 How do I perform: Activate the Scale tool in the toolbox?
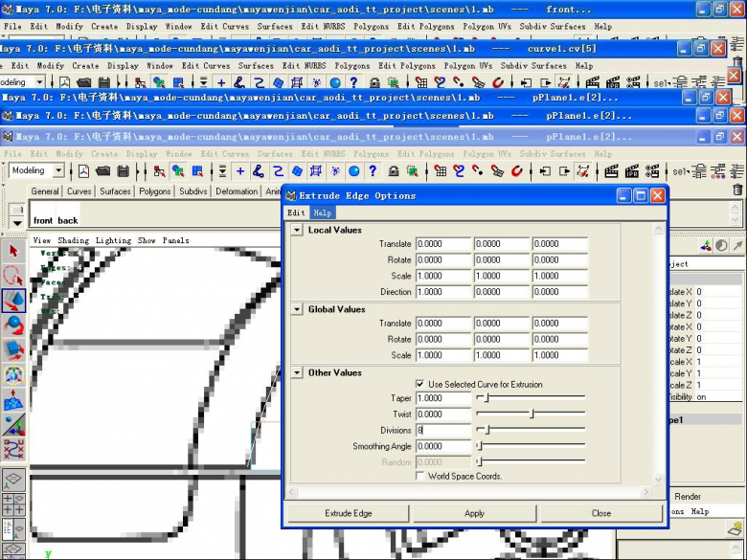13,350
